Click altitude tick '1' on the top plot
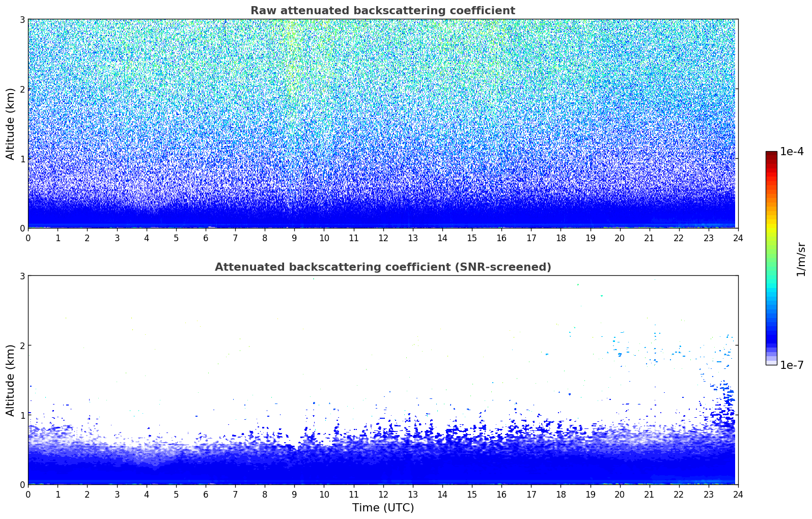The height and width of the screenshot is (519, 812). [22, 159]
